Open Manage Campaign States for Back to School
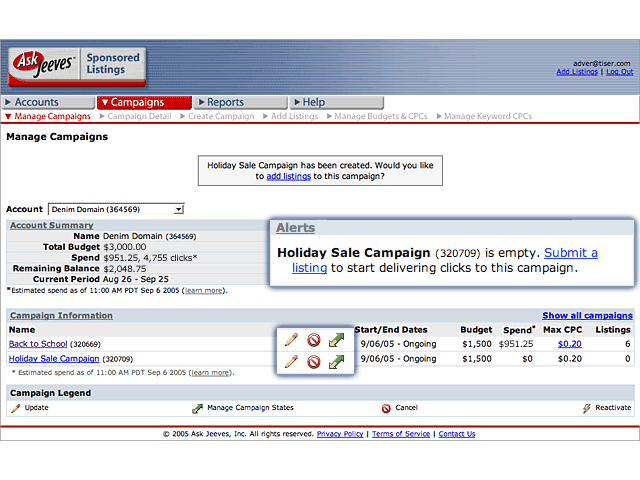Screen dimensions: 640x480 click(336, 340)
